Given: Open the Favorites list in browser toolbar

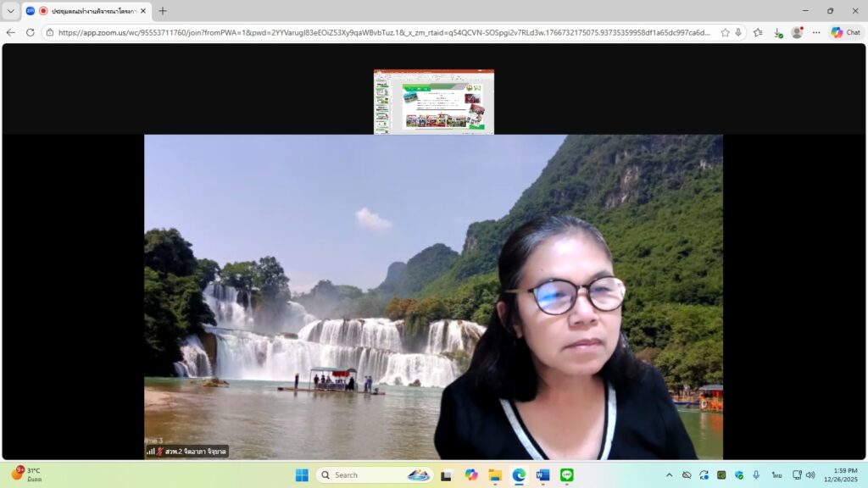Looking at the screenshot, I should (758, 32).
